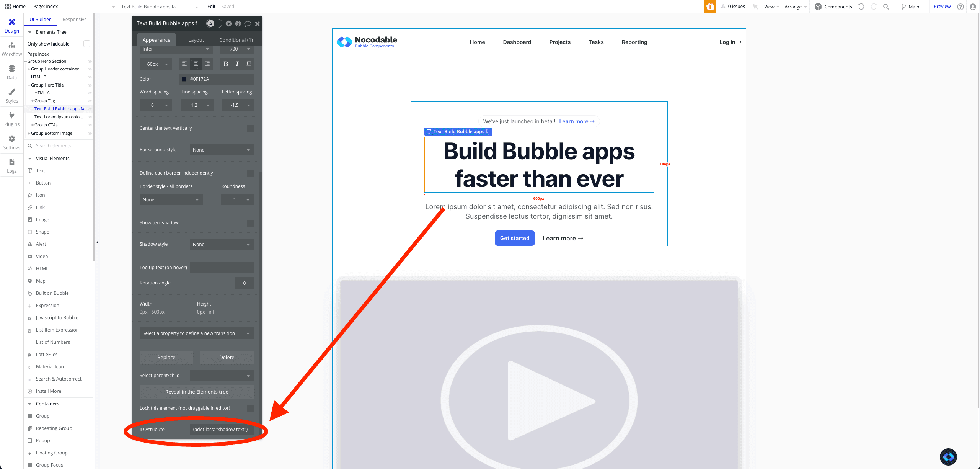
Task: Click Reveal in the Elements tree
Action: tap(197, 392)
